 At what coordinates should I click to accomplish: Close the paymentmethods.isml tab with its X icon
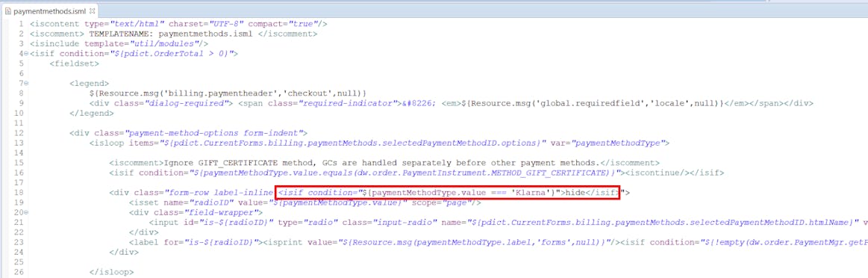tap(92, 10)
